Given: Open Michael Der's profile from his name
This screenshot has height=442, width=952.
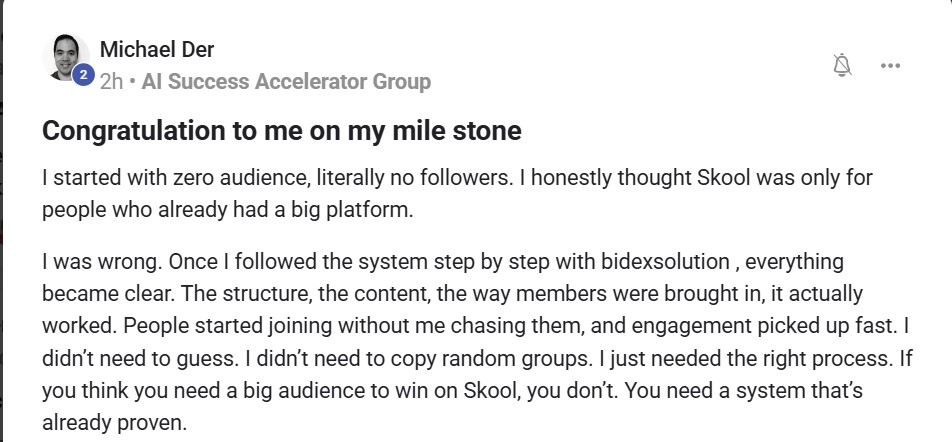Looking at the screenshot, I should (157, 49).
